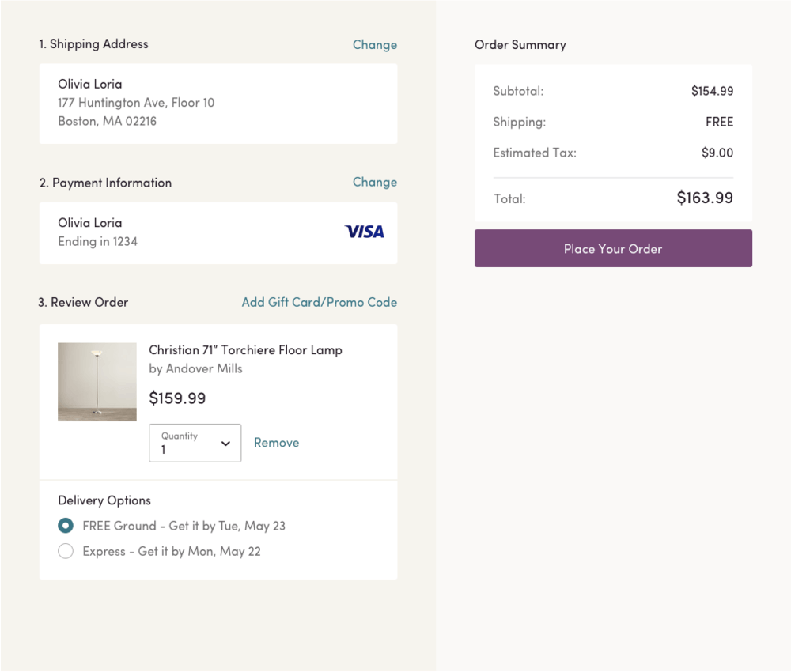Select FREE Ground delivery radio button

point(66,525)
